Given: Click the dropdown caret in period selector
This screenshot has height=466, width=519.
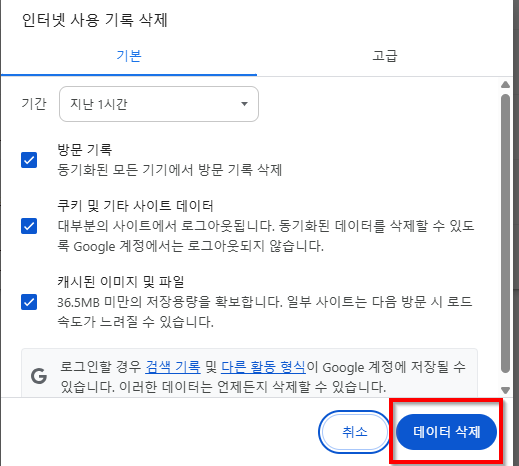Looking at the screenshot, I should tap(244, 104).
